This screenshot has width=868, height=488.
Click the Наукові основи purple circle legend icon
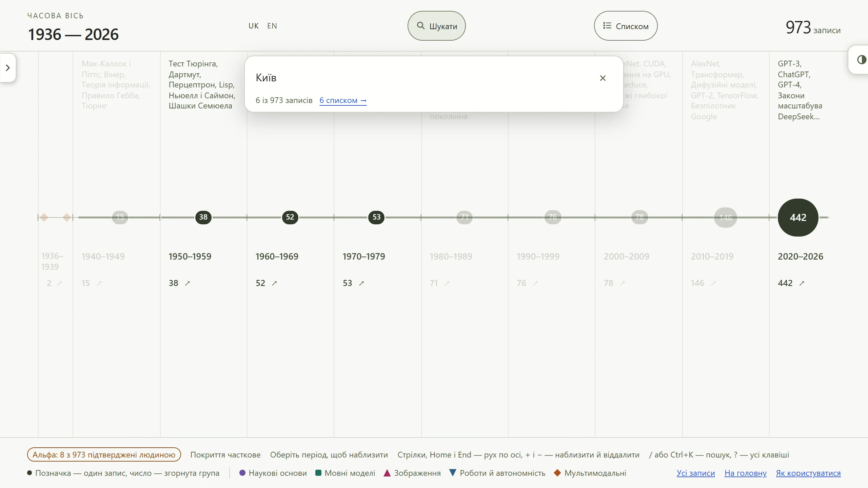point(242,473)
